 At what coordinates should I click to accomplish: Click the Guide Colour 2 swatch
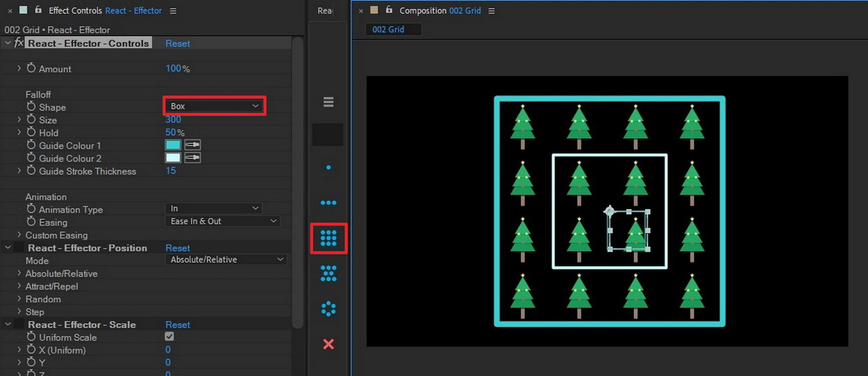[173, 158]
